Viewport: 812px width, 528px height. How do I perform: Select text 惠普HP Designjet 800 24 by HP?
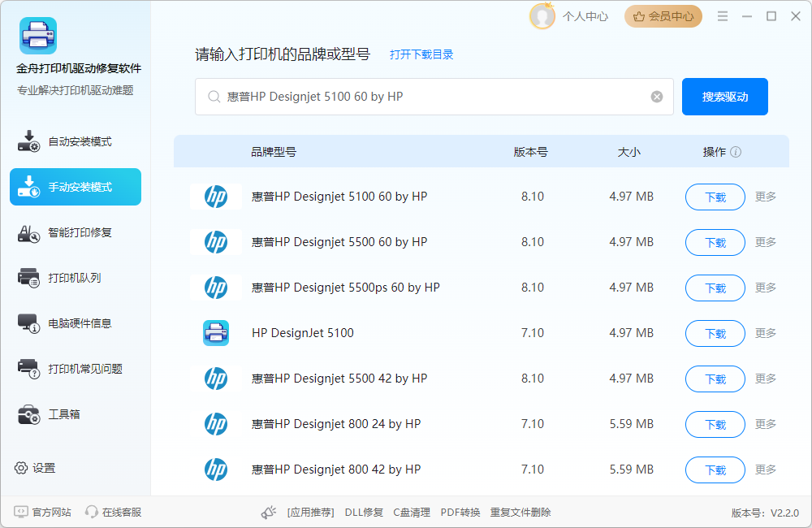(336, 424)
